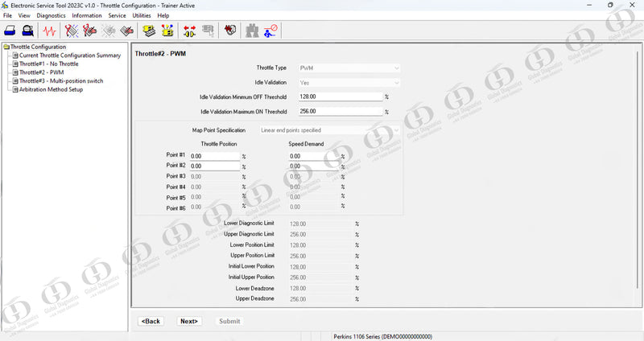Open the File menu
This screenshot has width=644, height=341.
click(8, 15)
